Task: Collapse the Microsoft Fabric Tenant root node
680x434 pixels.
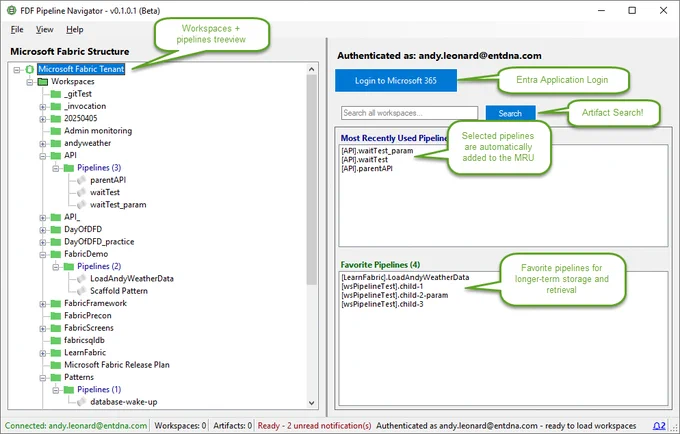Action: click(16, 69)
